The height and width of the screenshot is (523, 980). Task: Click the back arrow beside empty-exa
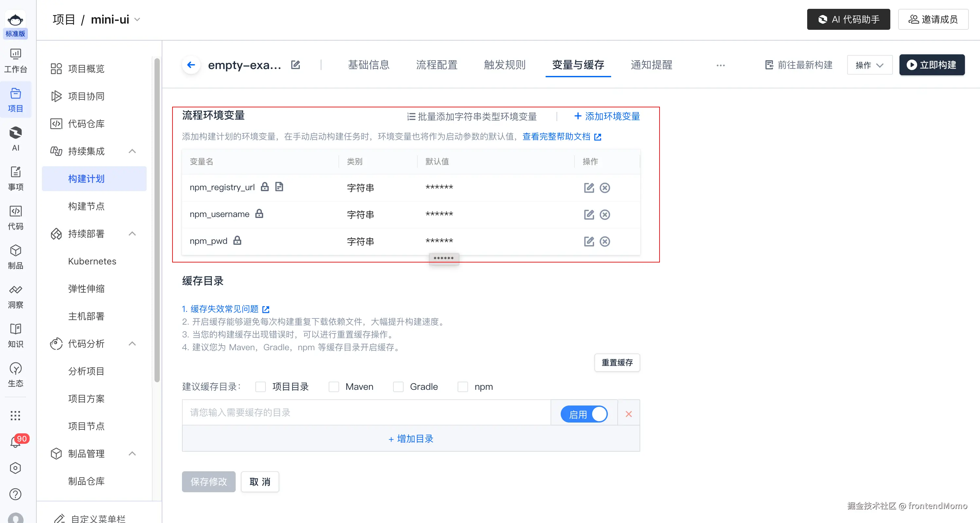click(191, 65)
